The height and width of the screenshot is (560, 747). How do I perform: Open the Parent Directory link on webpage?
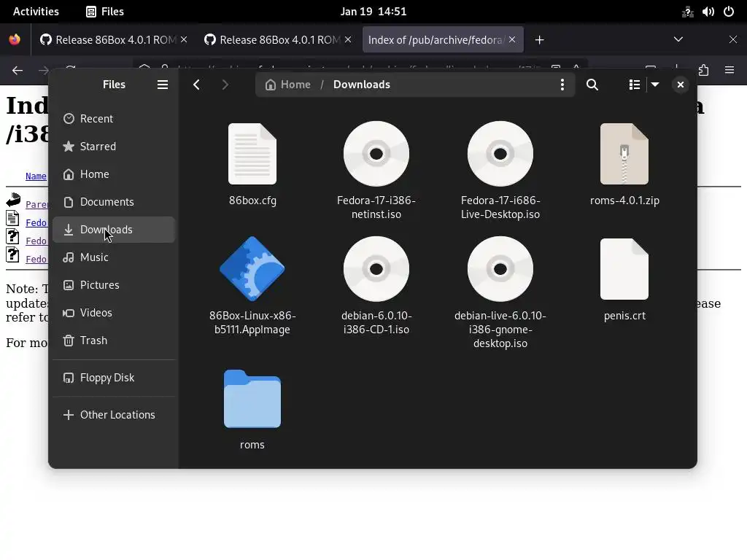pos(37,204)
